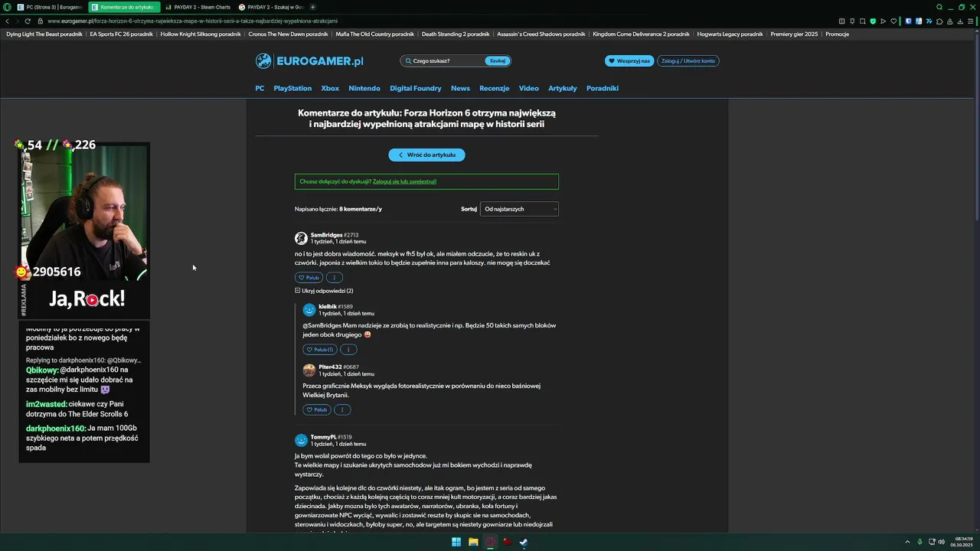Open Windows Start menu
This screenshot has height=551, width=980.
pos(456,542)
